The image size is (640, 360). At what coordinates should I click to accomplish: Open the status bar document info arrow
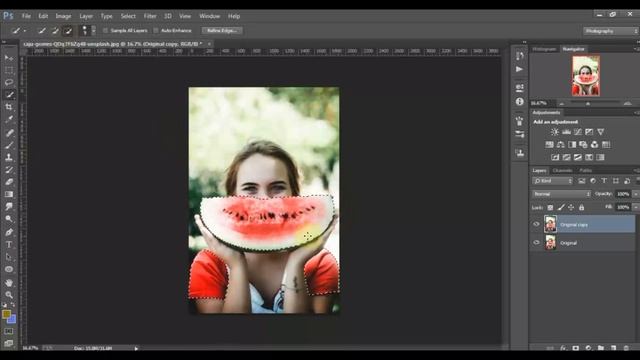[136, 349]
